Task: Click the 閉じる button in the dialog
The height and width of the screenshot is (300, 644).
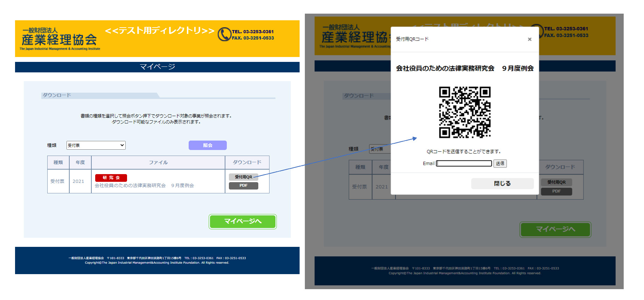Action: 502,184
